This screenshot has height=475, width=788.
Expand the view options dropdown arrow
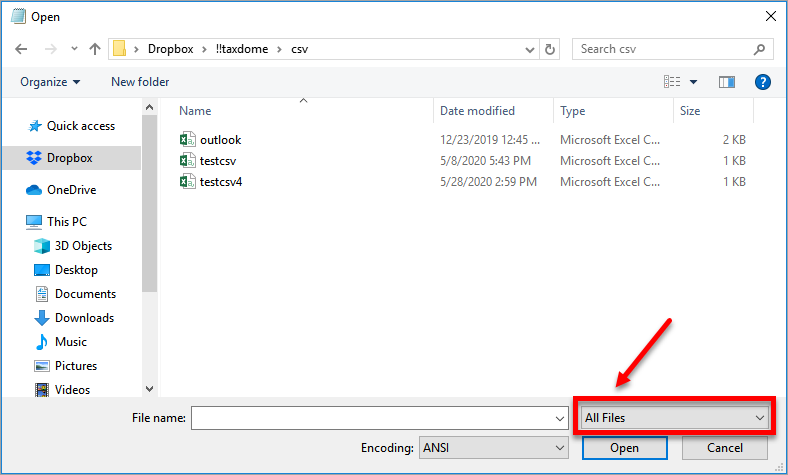693,82
